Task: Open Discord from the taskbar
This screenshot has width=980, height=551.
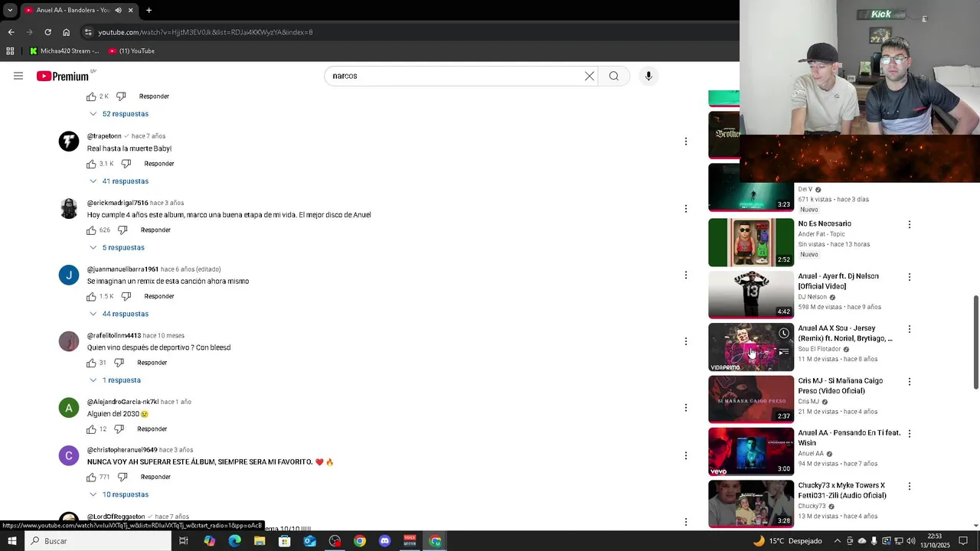Action: (x=384, y=541)
